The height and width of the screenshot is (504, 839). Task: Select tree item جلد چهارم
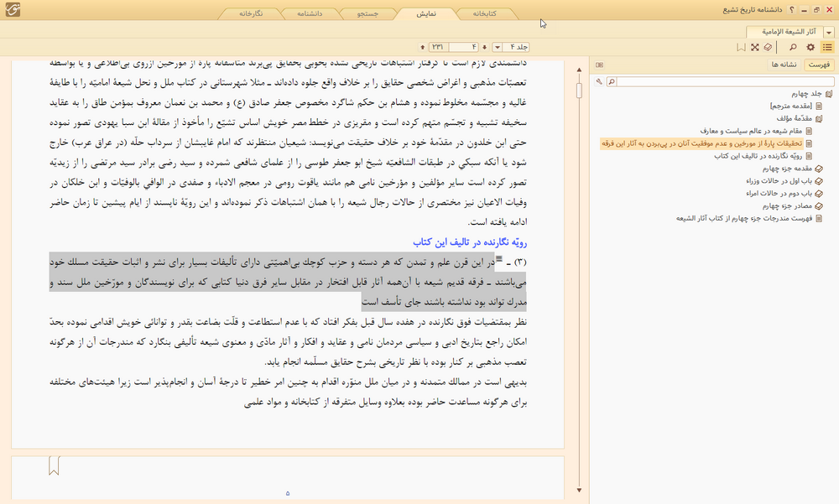(x=806, y=94)
